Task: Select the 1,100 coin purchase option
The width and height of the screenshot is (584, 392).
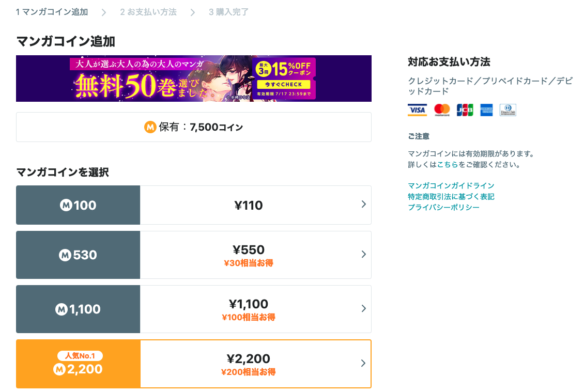Action: click(x=193, y=309)
